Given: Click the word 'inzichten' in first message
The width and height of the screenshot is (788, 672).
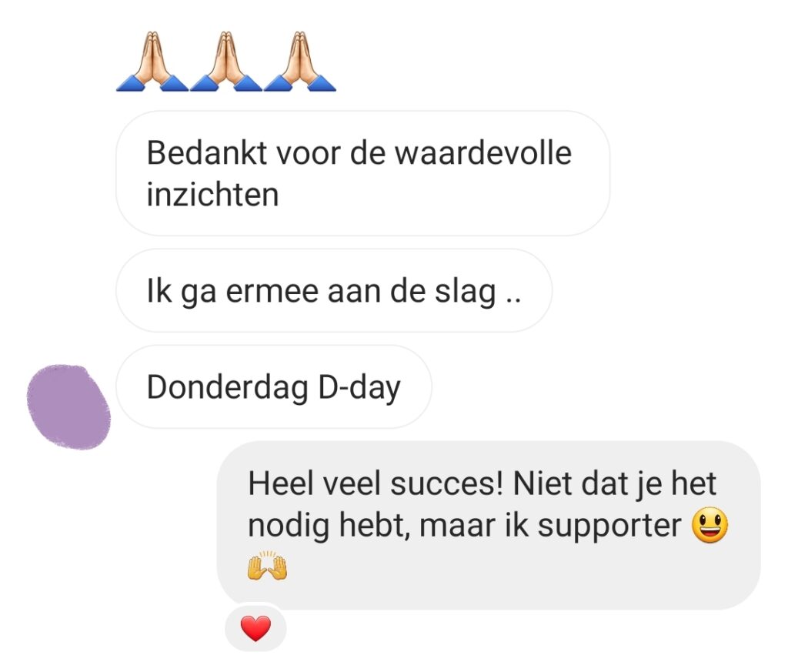Looking at the screenshot, I should (212, 195).
